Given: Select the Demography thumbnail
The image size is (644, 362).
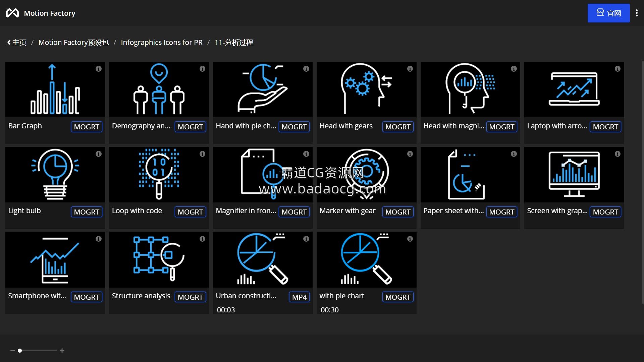Looking at the screenshot, I should 159,89.
